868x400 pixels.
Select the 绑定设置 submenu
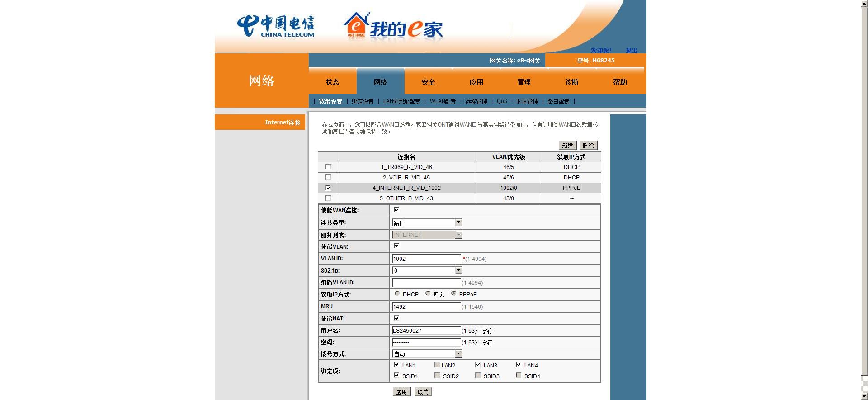tap(363, 101)
